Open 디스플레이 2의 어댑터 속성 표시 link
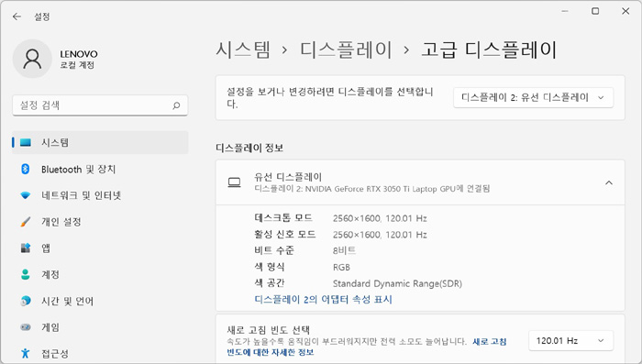 pos(323,299)
